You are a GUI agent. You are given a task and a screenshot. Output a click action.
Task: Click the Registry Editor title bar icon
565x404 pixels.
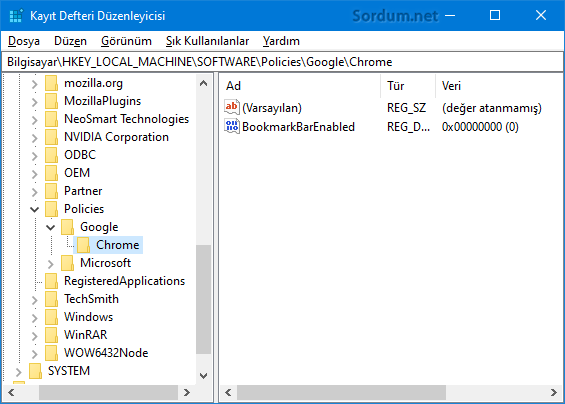tap(16, 16)
